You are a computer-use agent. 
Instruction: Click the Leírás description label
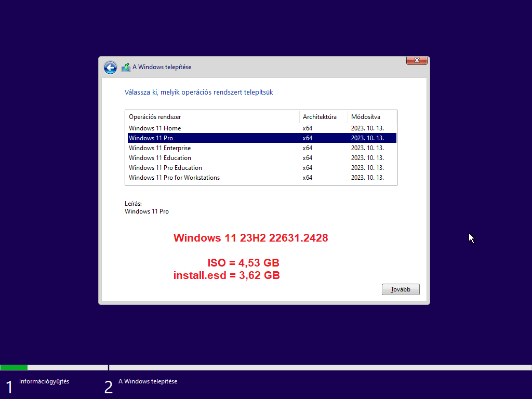pos(133,204)
